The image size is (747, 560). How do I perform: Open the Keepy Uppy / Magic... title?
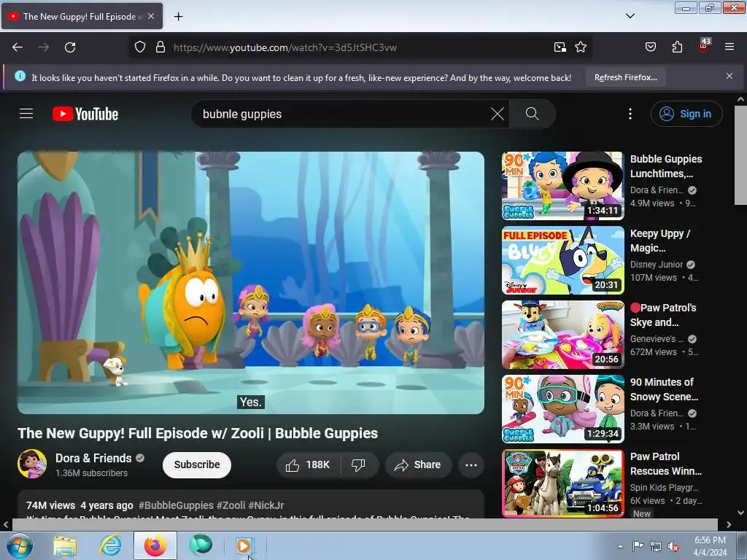(659, 241)
